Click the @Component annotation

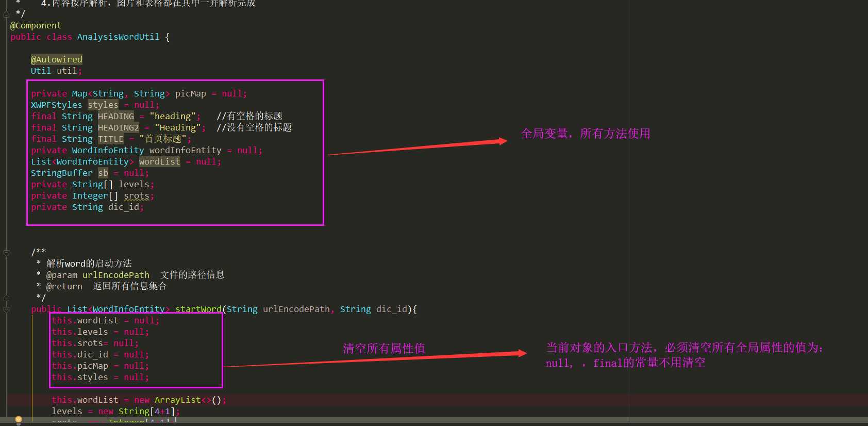coord(36,25)
